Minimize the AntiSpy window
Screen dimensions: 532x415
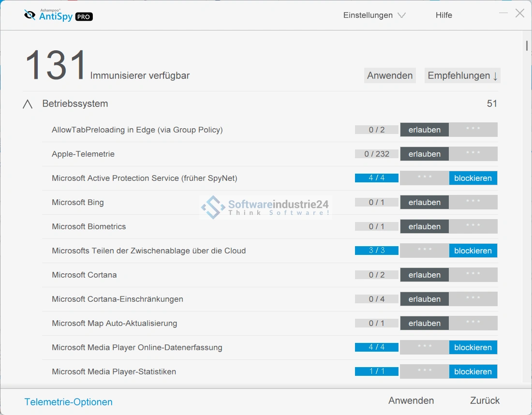503,13
